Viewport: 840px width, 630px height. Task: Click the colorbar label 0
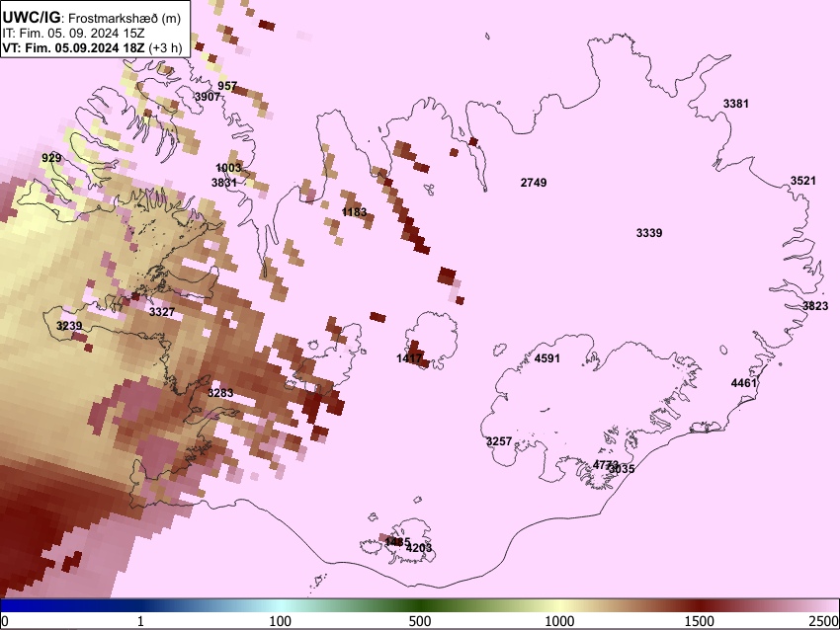(x=5, y=621)
